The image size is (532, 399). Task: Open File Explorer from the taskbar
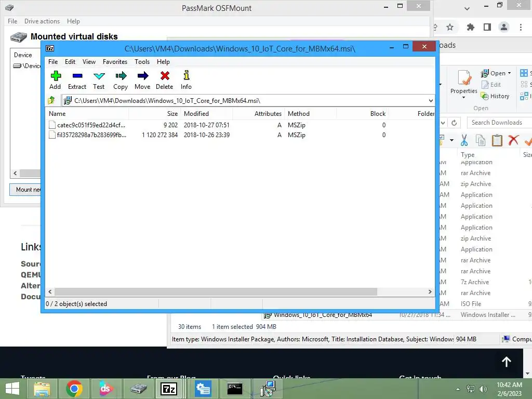coord(42,389)
